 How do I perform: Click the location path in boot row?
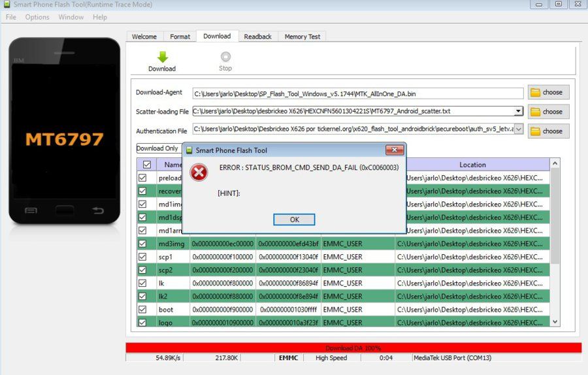472,310
